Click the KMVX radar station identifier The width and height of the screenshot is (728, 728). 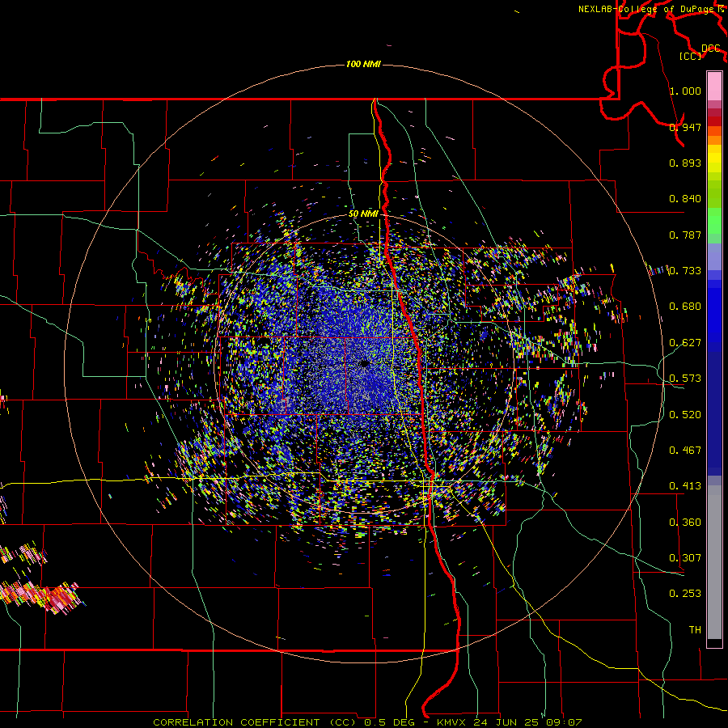pos(451,722)
